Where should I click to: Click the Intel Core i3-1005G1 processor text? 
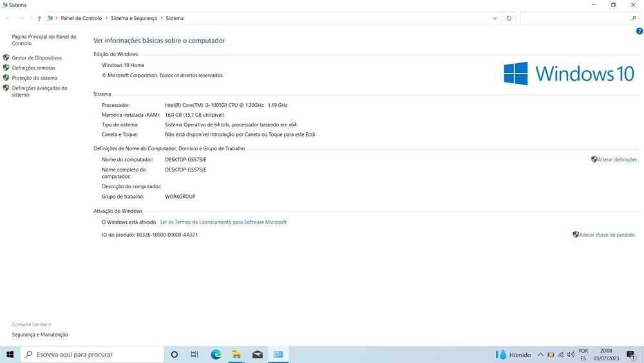pyautogui.click(x=226, y=105)
